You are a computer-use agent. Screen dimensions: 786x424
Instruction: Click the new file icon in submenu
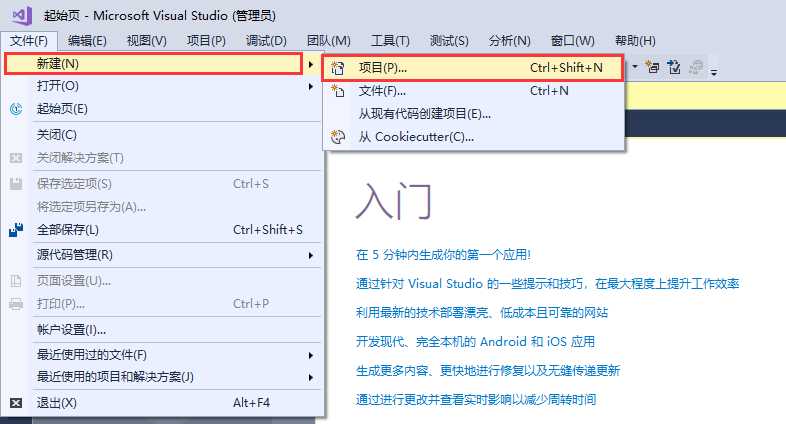point(338,91)
